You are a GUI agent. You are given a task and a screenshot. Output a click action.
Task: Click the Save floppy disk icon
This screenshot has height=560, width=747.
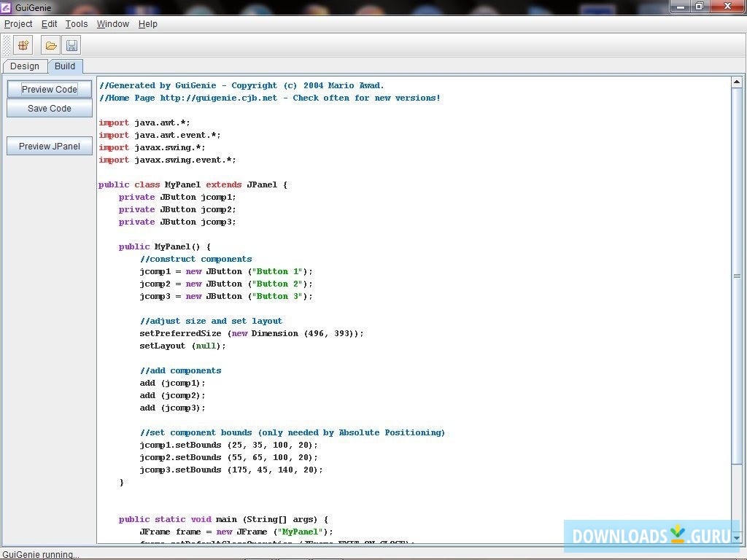click(x=71, y=46)
